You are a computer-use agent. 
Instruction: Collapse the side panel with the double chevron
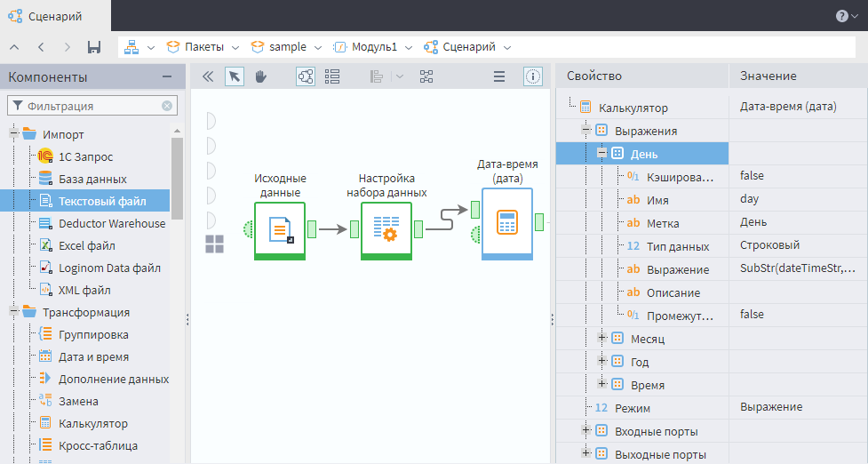[x=208, y=76]
